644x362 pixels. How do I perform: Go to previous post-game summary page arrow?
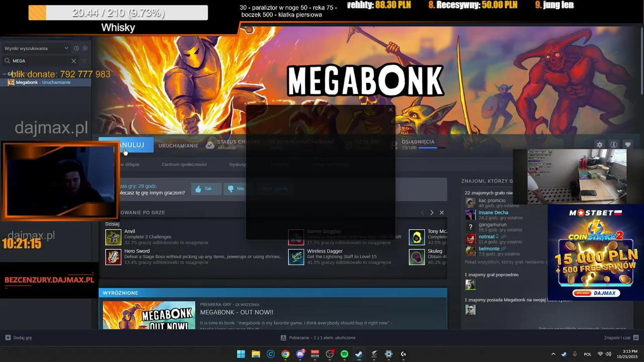pos(423,213)
